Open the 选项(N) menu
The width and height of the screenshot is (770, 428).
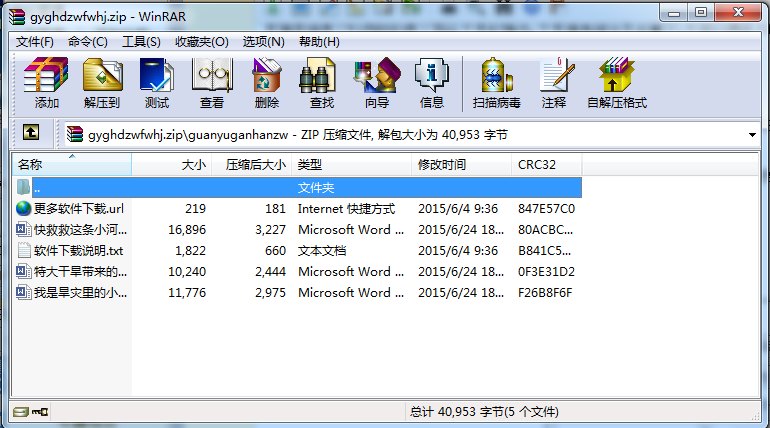[x=263, y=42]
